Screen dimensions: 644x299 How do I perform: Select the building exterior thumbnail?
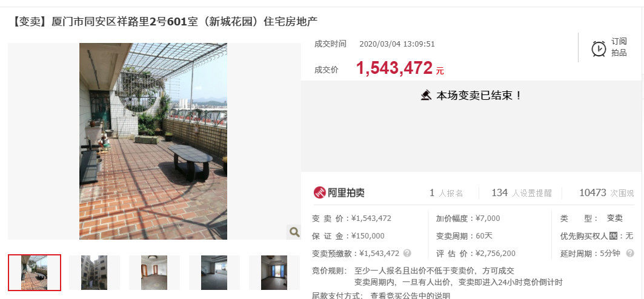pos(94,273)
